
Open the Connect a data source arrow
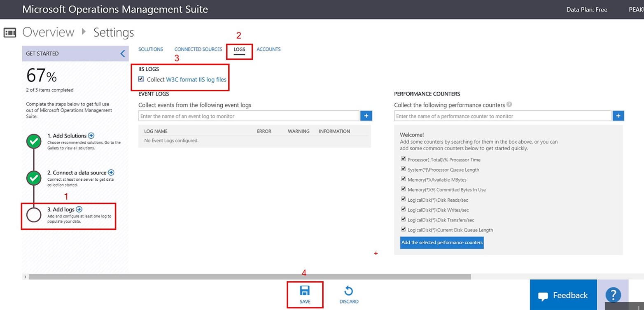point(111,172)
